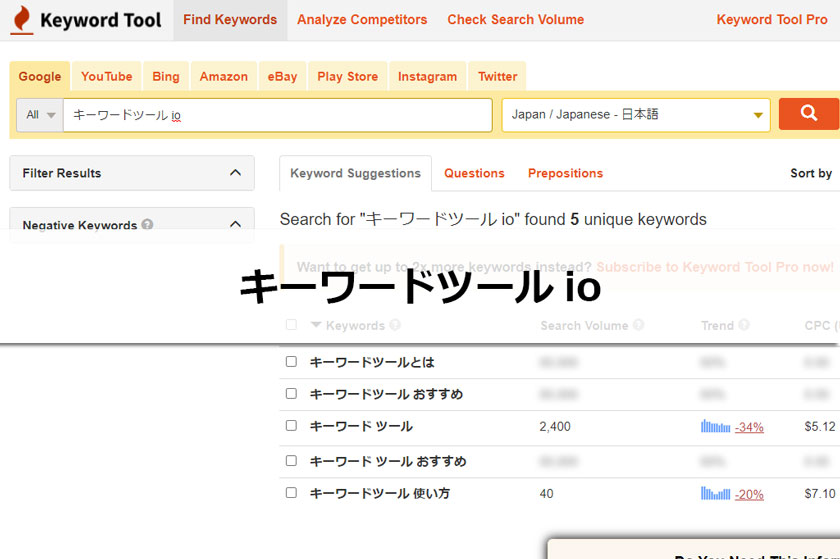The height and width of the screenshot is (559, 840).
Task: Tick checkbox for キーワードツールとは
Action: 291,362
